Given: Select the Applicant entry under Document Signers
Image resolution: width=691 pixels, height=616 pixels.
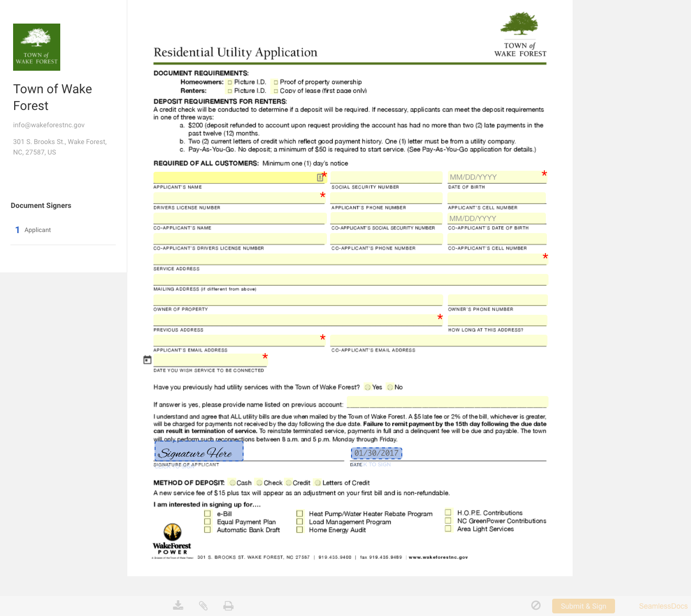Looking at the screenshot, I should tap(37, 230).
